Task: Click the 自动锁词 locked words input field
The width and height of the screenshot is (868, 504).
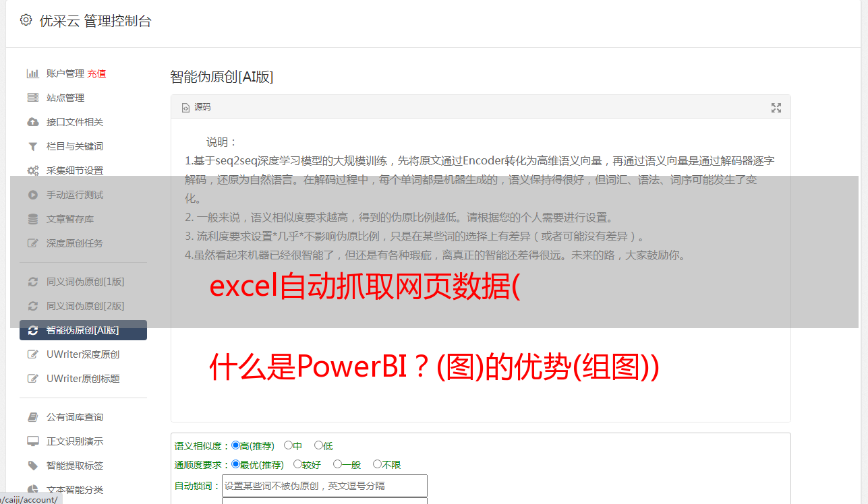Action: (324, 486)
